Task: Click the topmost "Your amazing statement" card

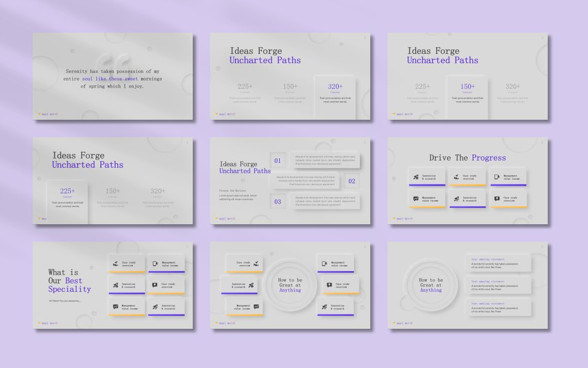Action: click(498, 263)
